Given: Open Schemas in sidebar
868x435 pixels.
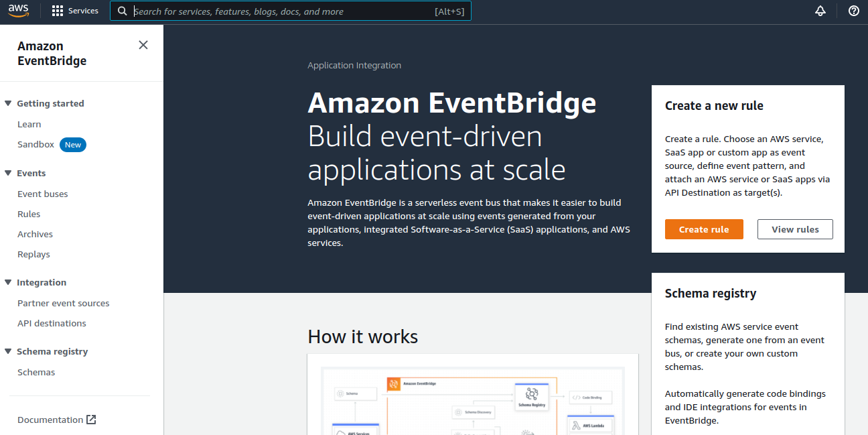Looking at the screenshot, I should tap(36, 372).
